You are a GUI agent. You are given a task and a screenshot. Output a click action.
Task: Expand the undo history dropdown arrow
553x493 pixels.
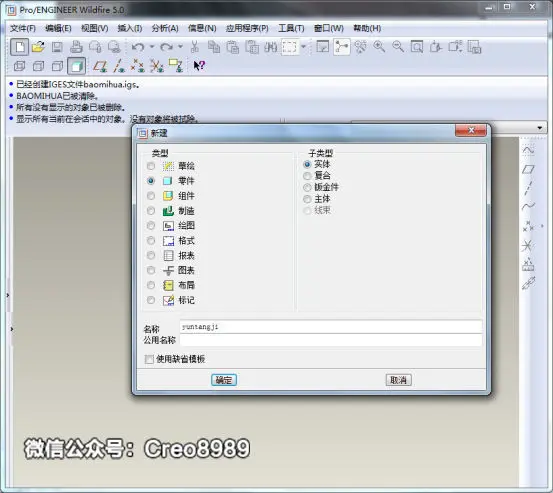[x=152, y=47]
